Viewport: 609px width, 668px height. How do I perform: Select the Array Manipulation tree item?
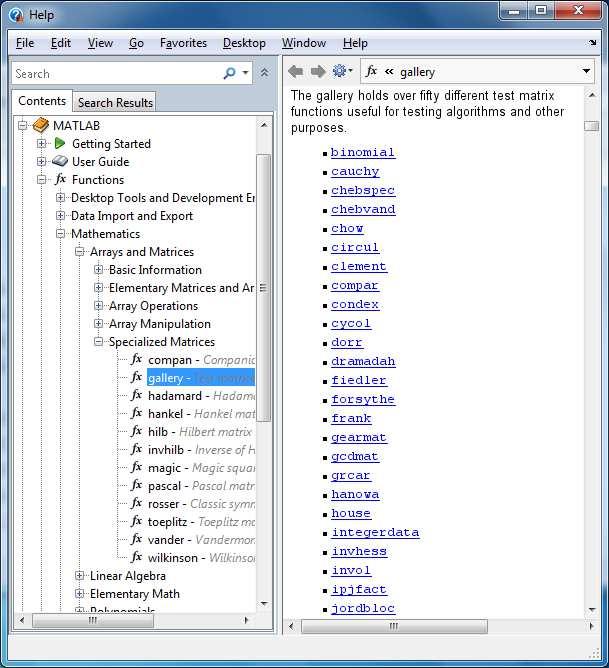tap(160, 324)
